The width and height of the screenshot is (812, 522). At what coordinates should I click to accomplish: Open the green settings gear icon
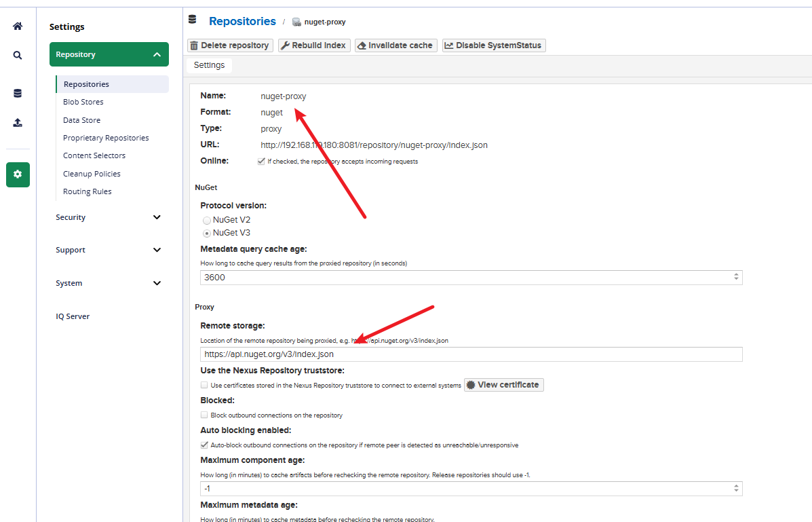18,174
